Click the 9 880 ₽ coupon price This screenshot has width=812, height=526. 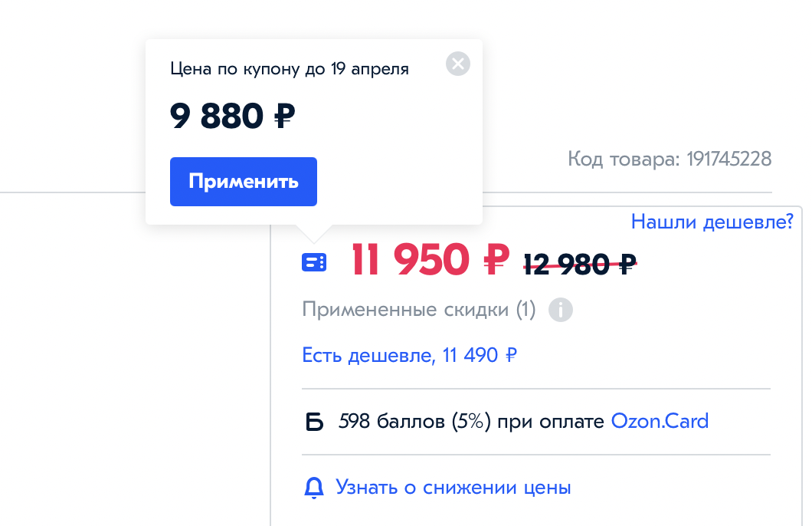232,116
